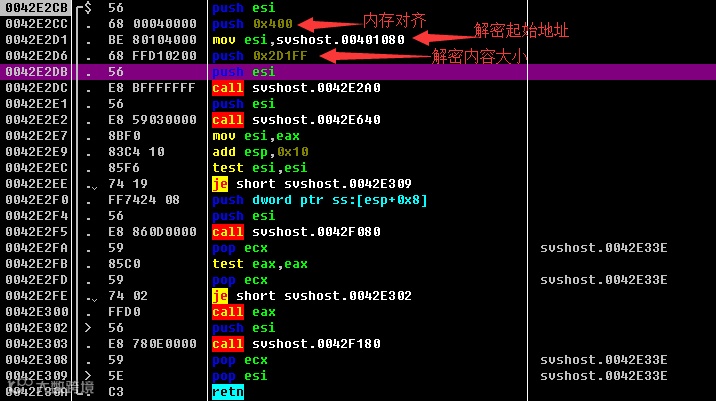Click pop esi instruction at 0042E309
716x401 pixels.
tap(240, 375)
